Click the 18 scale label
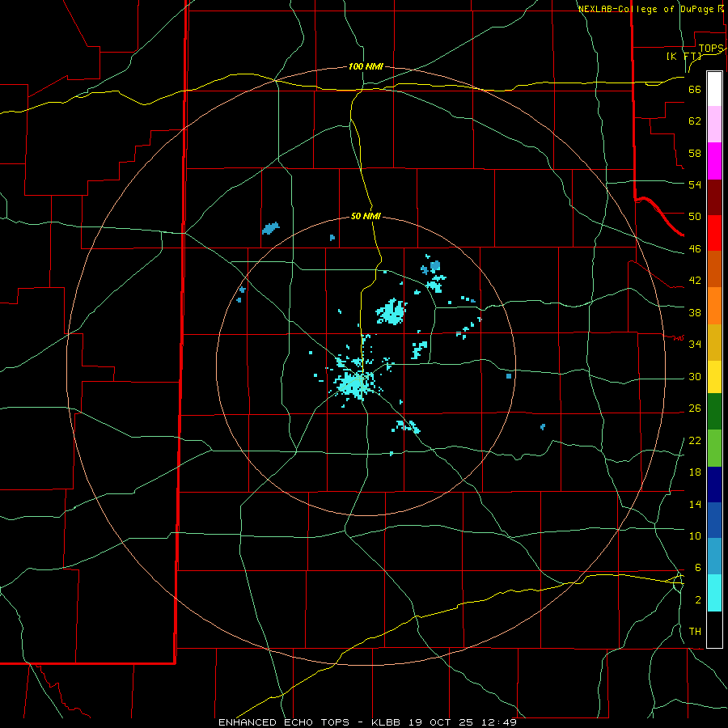 point(695,472)
